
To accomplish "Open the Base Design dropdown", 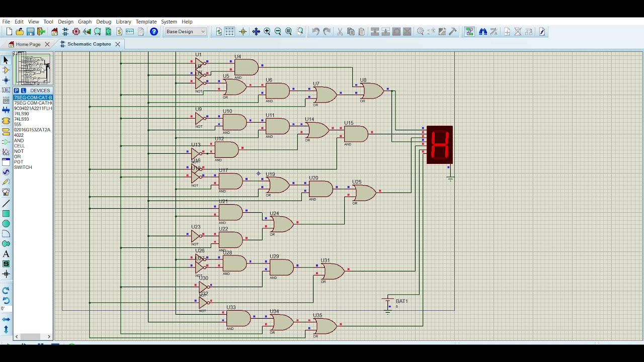I will coord(186,32).
